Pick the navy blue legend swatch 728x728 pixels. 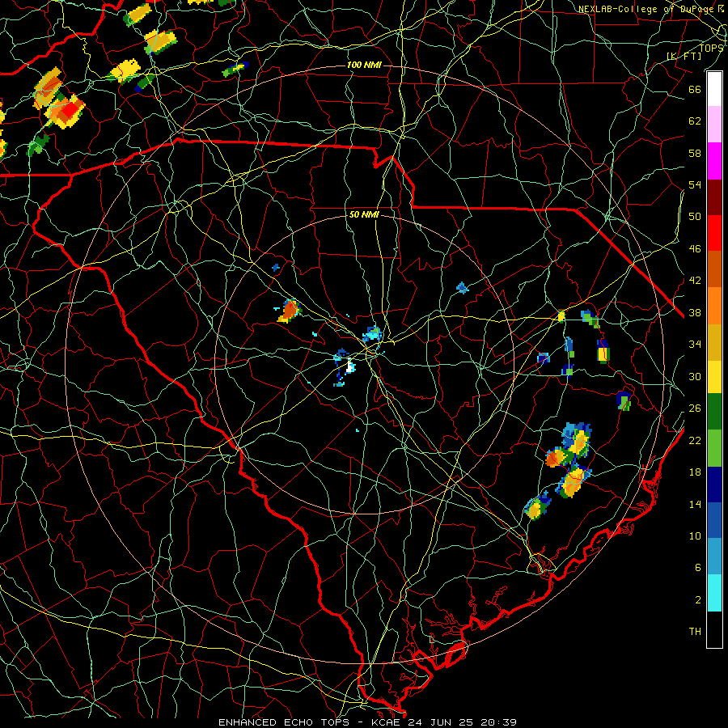[x=714, y=485]
